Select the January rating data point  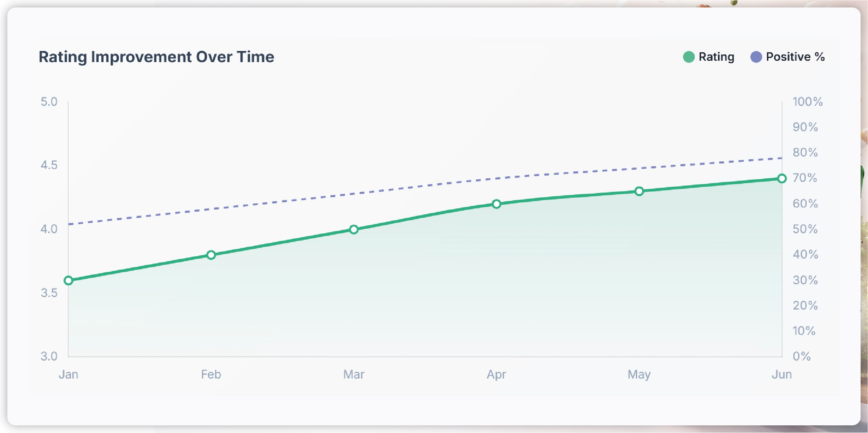tap(68, 280)
